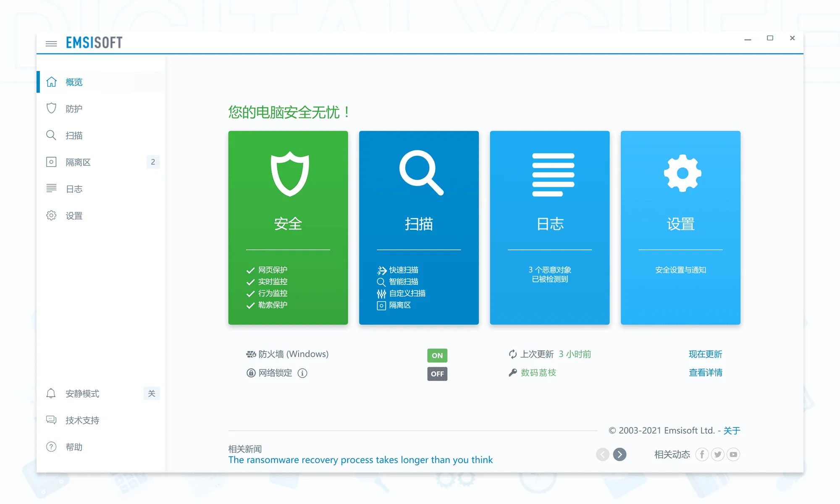Toggle 安静模式 silent mode 关 switch
This screenshot has width=840, height=504.
pyautogui.click(x=152, y=394)
